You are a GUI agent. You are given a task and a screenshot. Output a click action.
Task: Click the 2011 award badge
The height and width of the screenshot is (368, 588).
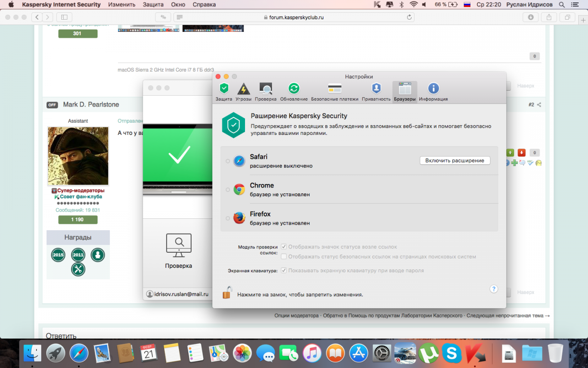[x=78, y=255]
